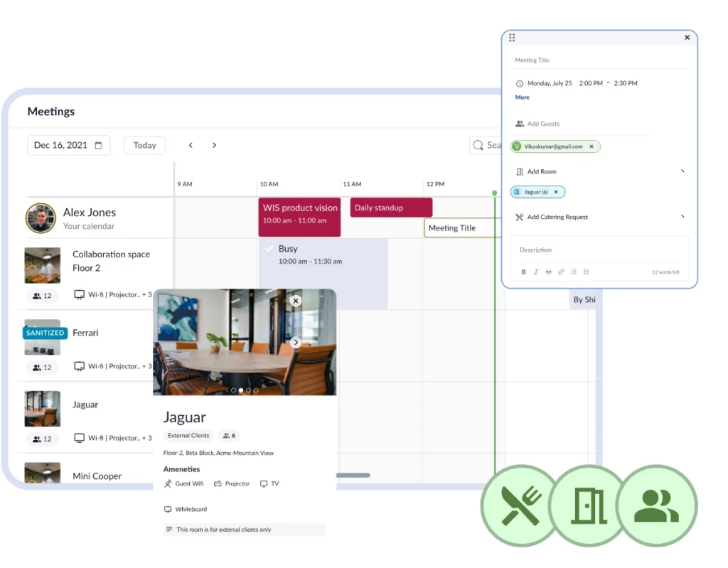Expand the Add Catering Request section

click(x=682, y=217)
